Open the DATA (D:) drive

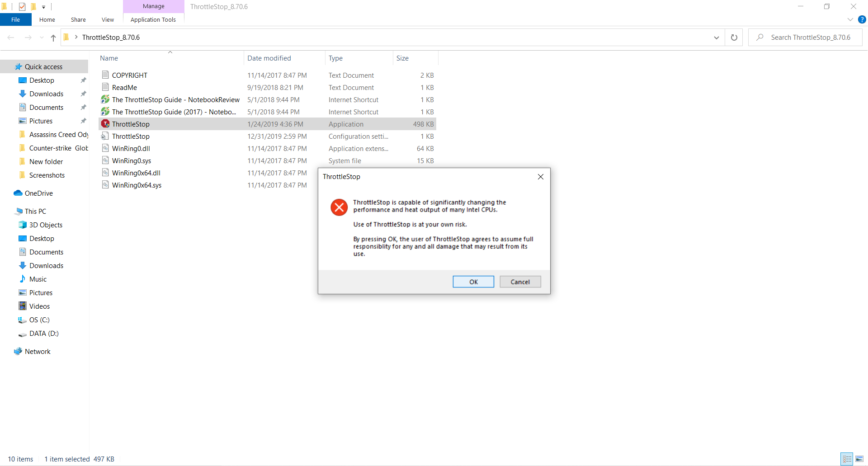click(44, 333)
